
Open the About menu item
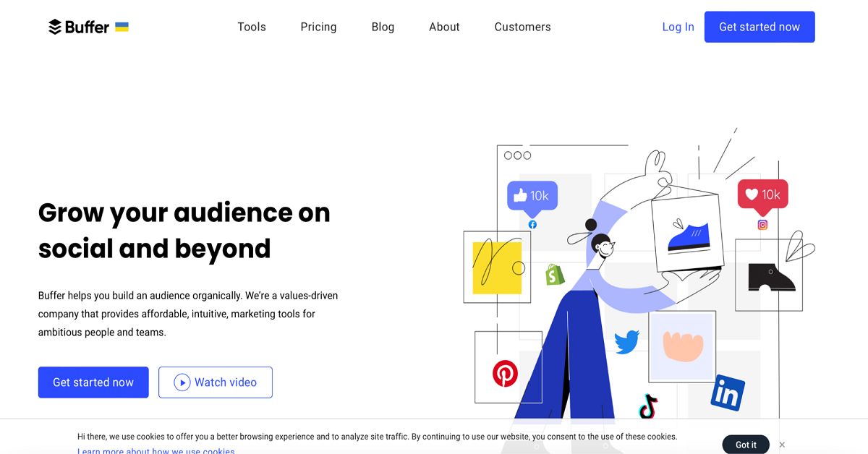[x=444, y=27]
